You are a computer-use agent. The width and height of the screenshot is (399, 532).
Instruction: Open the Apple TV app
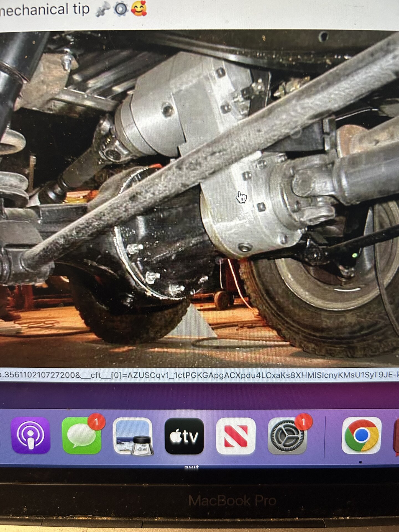[x=184, y=436]
